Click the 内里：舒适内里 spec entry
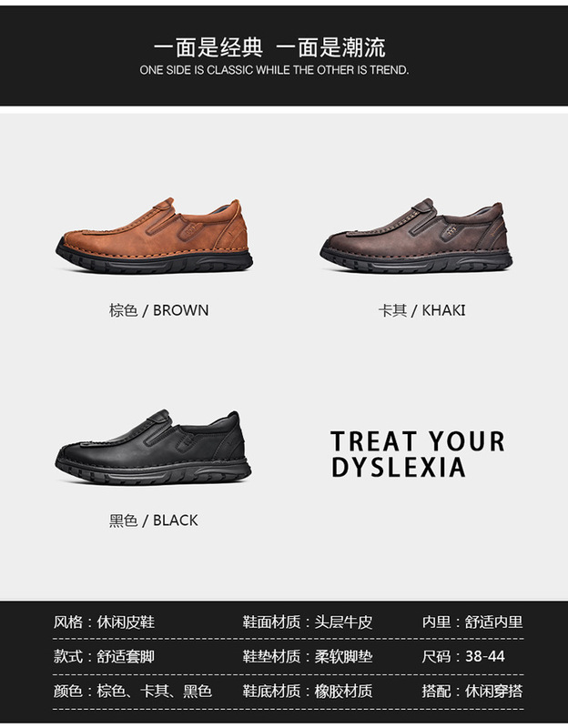 tap(472, 622)
